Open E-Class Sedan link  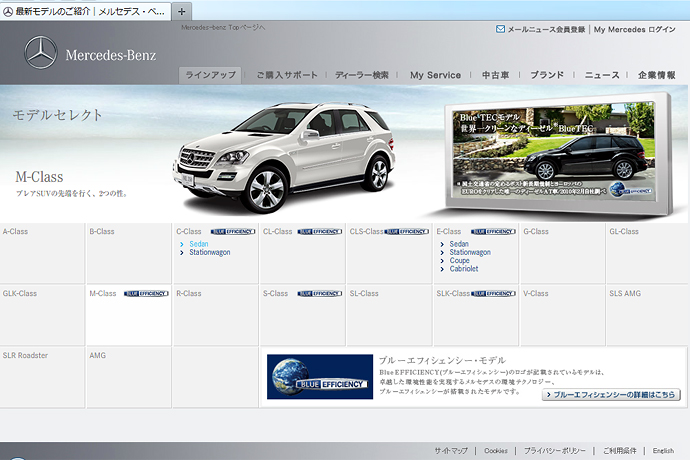click(x=459, y=244)
